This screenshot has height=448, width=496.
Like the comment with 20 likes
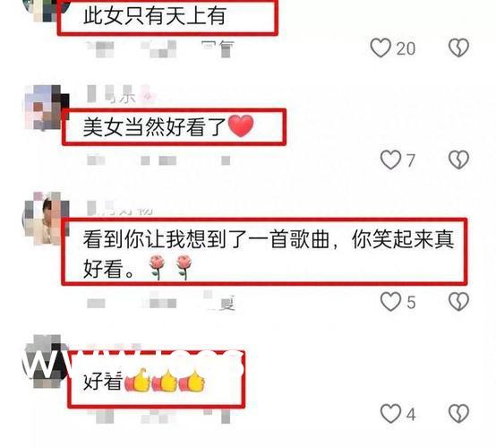[x=381, y=47]
